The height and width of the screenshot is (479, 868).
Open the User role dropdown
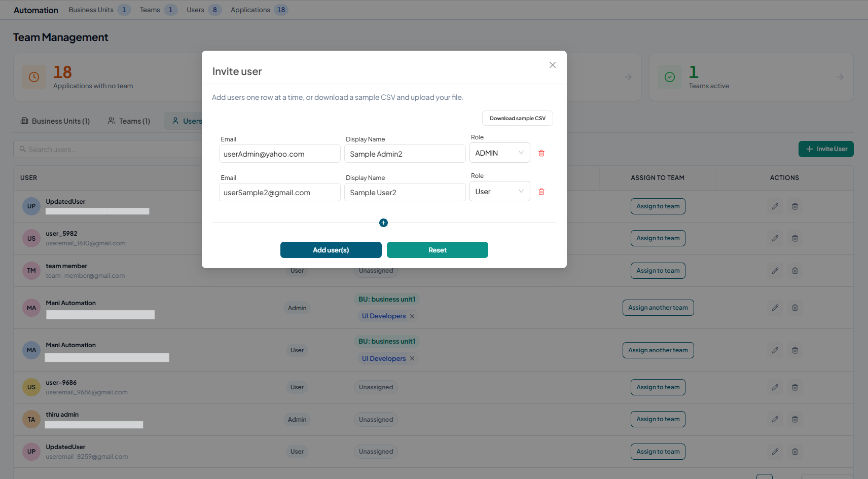coord(500,192)
